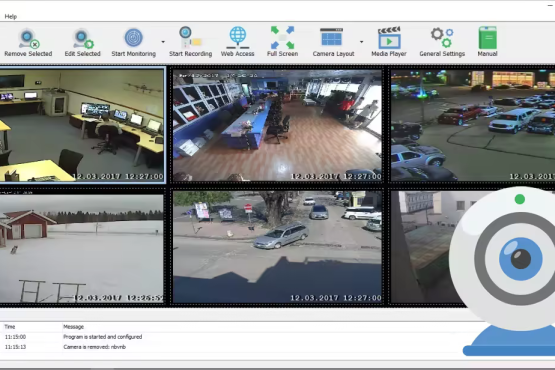Viewport: 555px width, 370px height.
Task: Expand the Start Monitoring dropdown arrow
Action: (163, 42)
